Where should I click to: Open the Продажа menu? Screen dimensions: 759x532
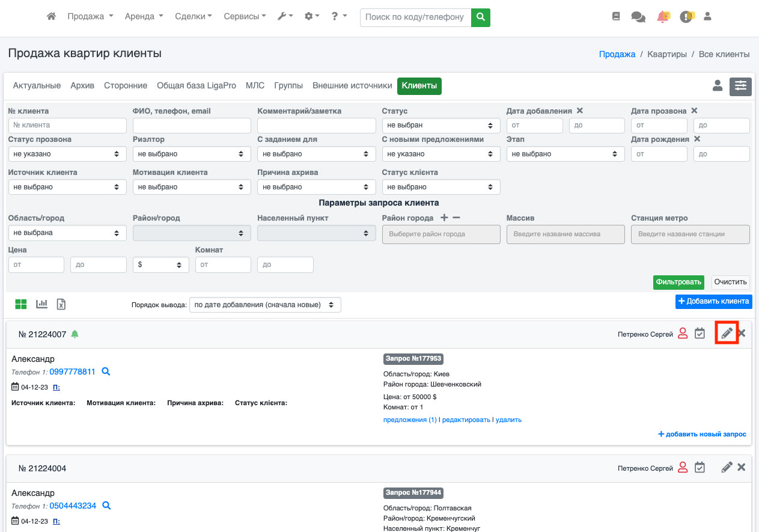click(x=90, y=17)
